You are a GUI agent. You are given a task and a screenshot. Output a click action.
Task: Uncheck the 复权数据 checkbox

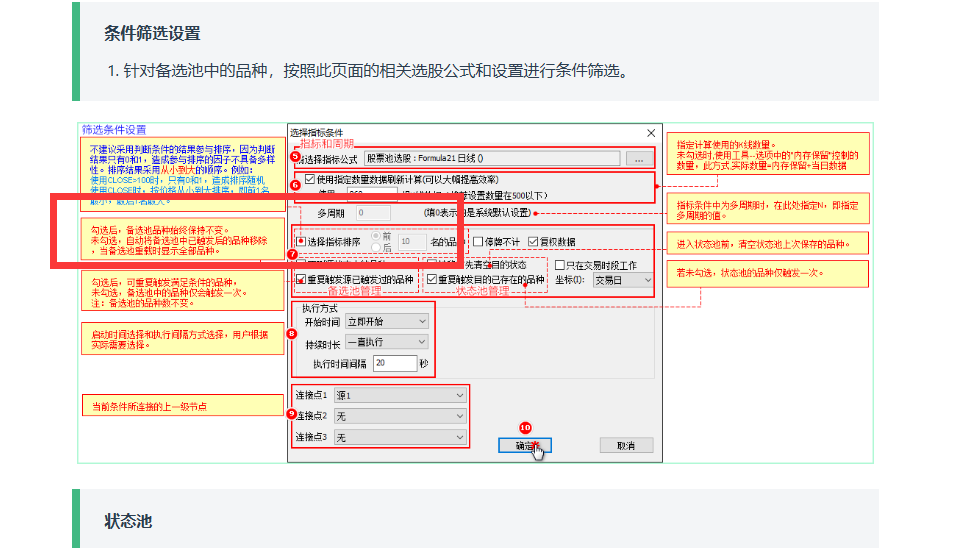coord(533,241)
